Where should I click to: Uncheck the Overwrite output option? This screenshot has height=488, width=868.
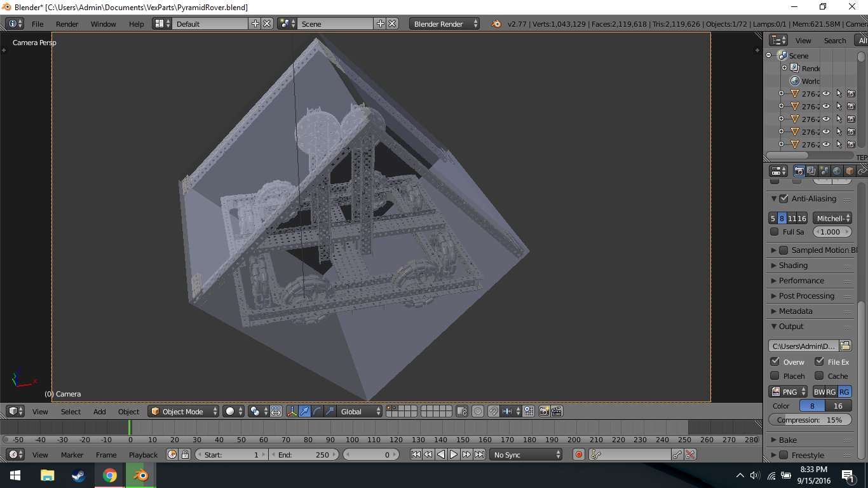click(775, 362)
